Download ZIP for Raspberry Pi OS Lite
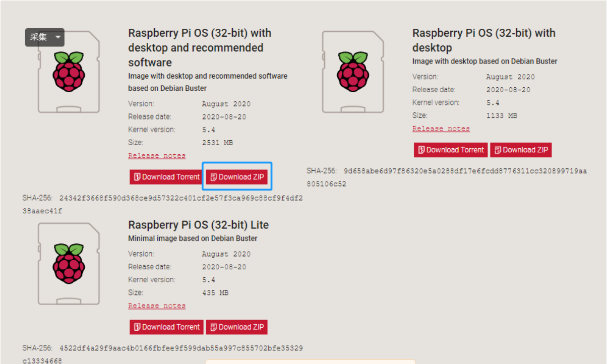Image resolution: width=609 pixels, height=364 pixels. tap(237, 327)
